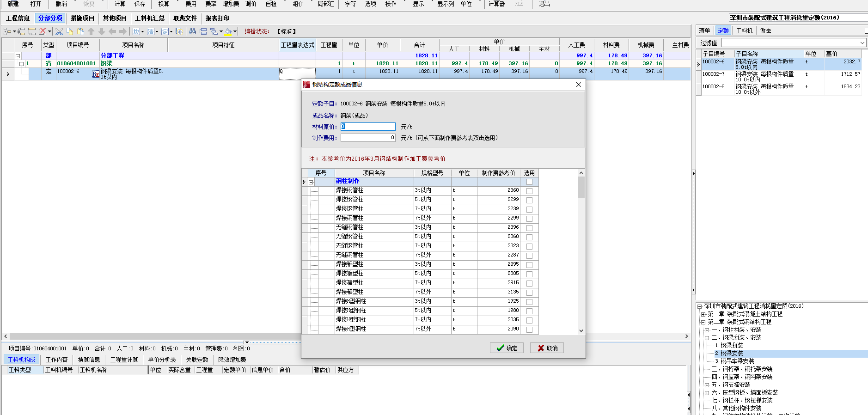Click the row layout icon right of binoculars

pos(203,31)
